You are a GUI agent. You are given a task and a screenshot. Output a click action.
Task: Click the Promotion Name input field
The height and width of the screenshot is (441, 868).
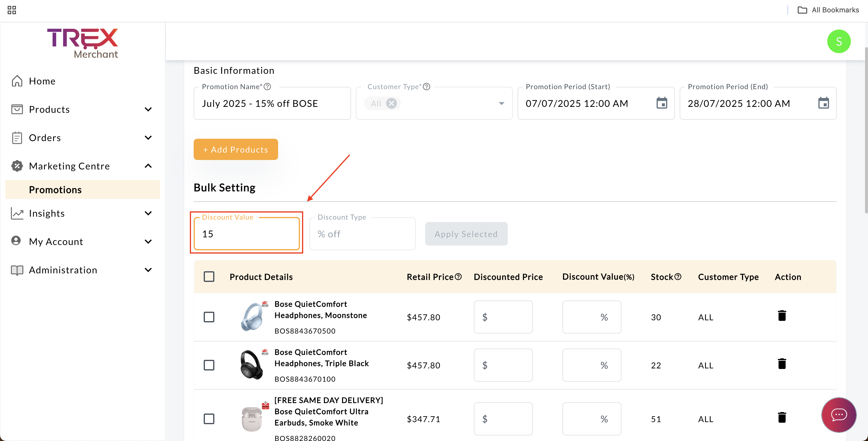(272, 103)
